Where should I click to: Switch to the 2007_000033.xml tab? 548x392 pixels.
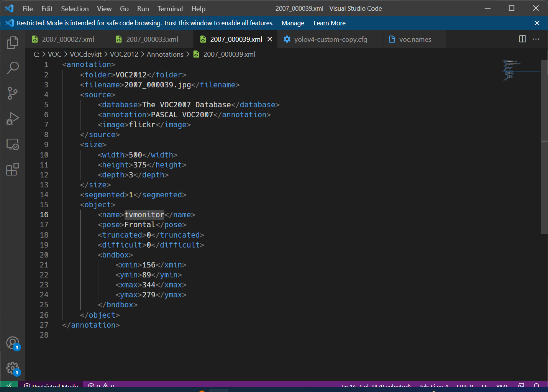(x=152, y=39)
